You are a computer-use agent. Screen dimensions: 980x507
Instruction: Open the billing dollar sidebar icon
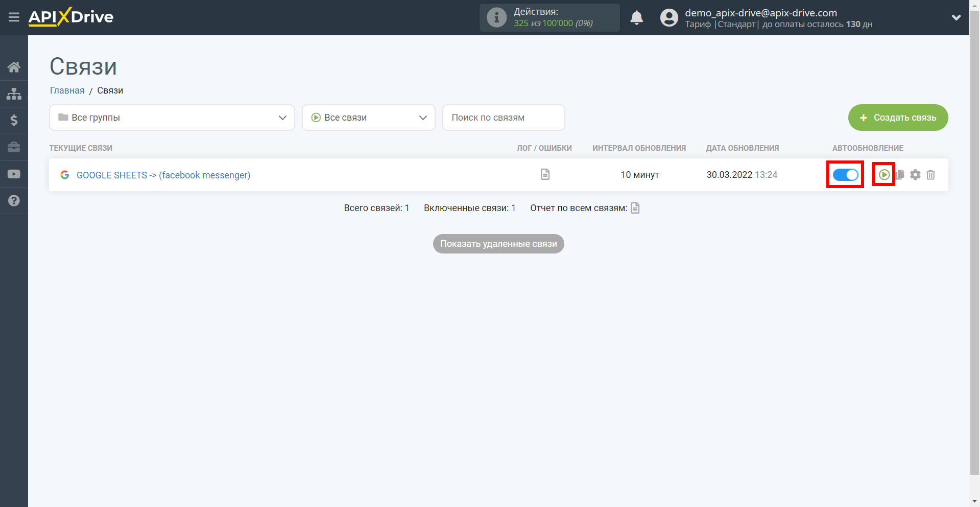14,120
